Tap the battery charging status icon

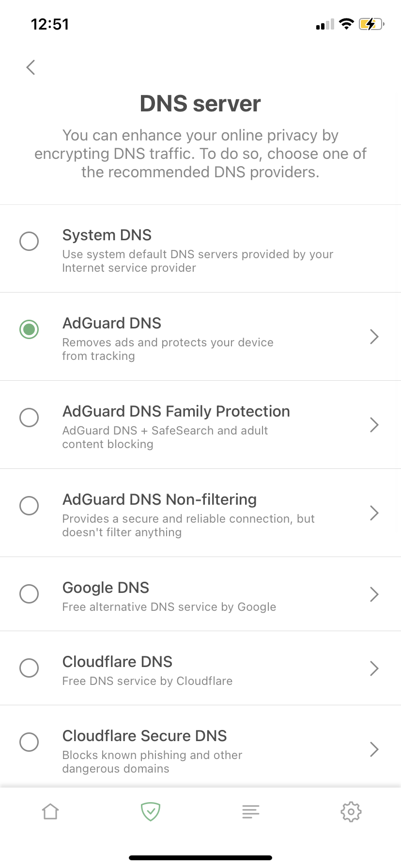(x=371, y=24)
